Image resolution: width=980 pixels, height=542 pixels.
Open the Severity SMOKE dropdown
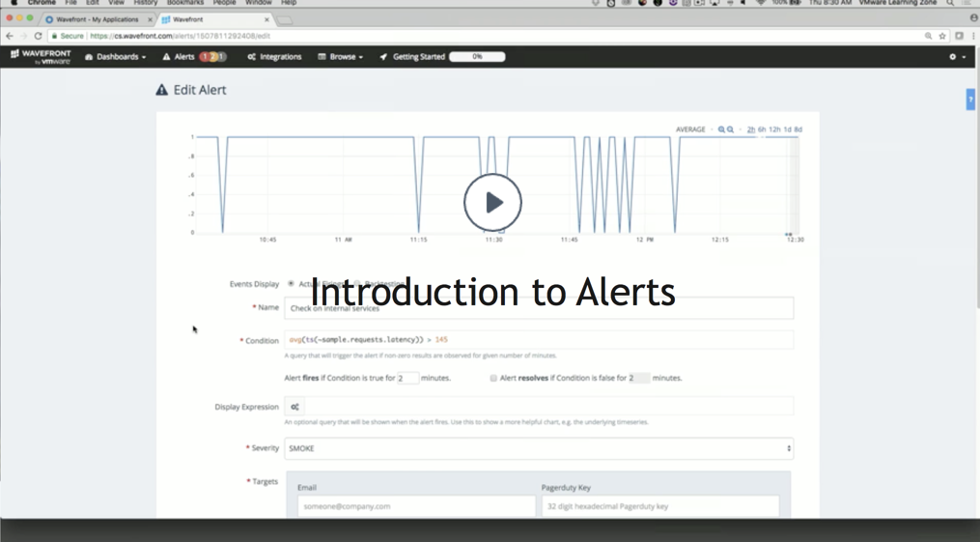click(539, 448)
